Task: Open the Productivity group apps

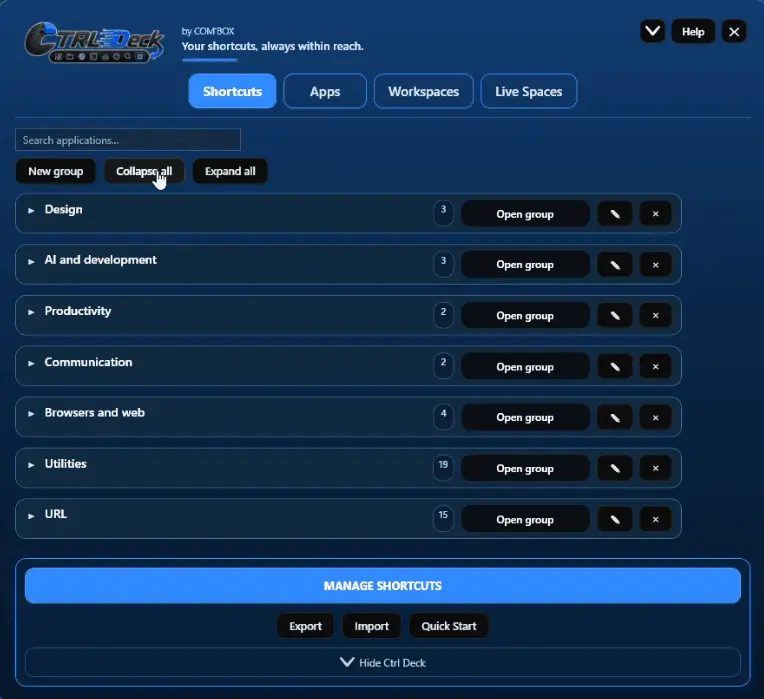Action: click(x=525, y=316)
